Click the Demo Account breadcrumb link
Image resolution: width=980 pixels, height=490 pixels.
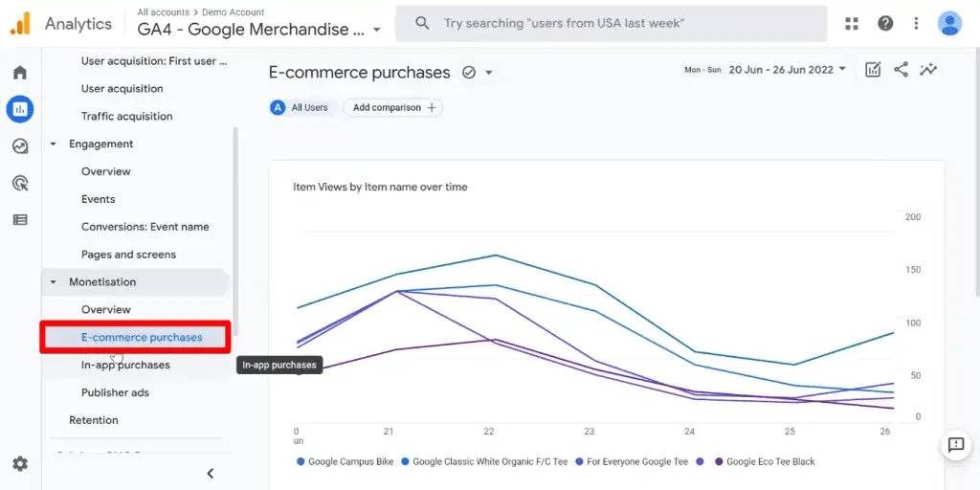tap(234, 11)
